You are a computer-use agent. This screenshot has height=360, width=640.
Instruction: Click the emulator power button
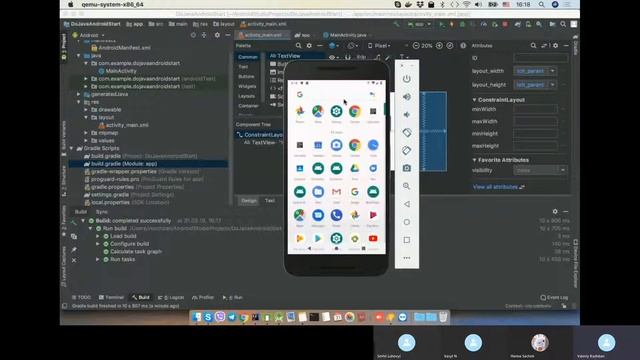[x=407, y=79]
